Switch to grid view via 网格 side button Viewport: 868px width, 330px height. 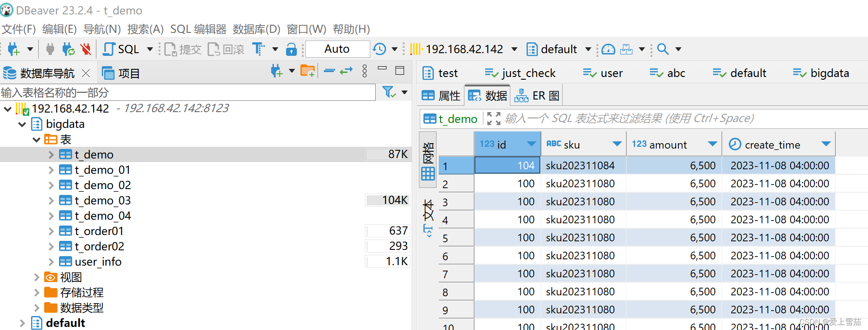pyautogui.click(x=428, y=160)
